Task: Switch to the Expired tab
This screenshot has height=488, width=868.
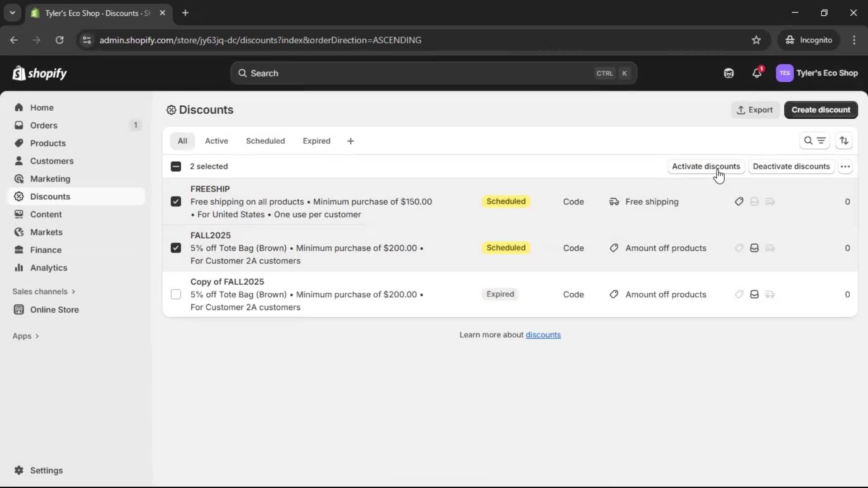Action: pyautogui.click(x=316, y=141)
